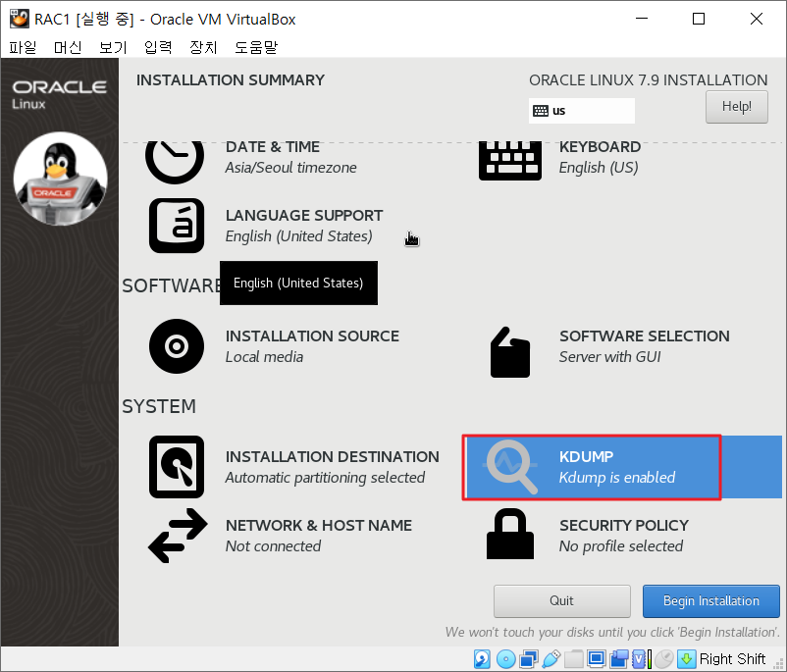Click 'Local media' text

[x=264, y=357]
